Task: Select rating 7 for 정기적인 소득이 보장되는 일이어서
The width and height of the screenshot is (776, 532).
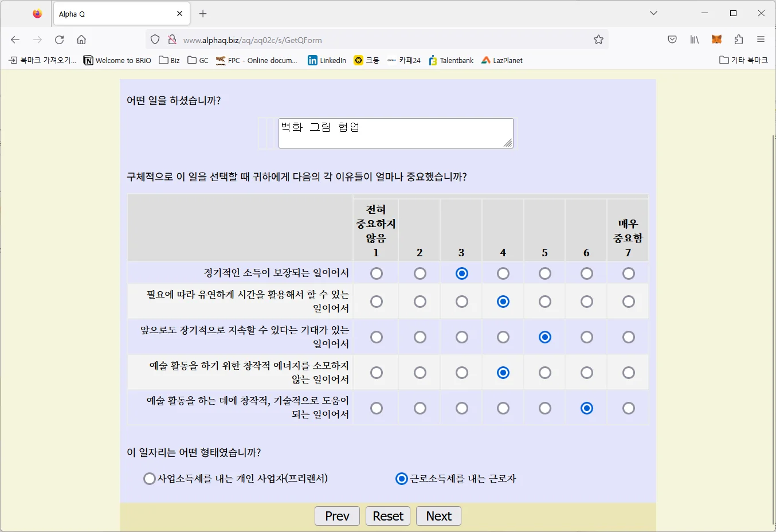Action: [x=629, y=273]
